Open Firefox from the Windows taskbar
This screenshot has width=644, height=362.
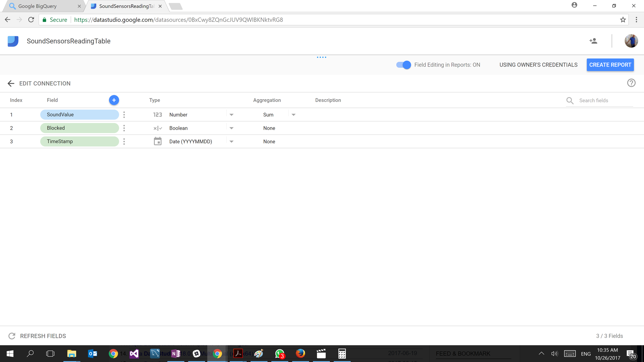300,354
